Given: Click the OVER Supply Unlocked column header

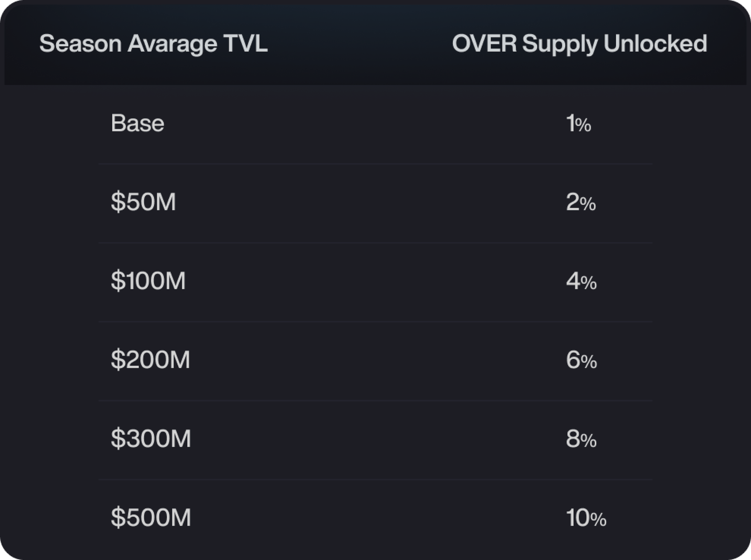Looking at the screenshot, I should pos(579,44).
